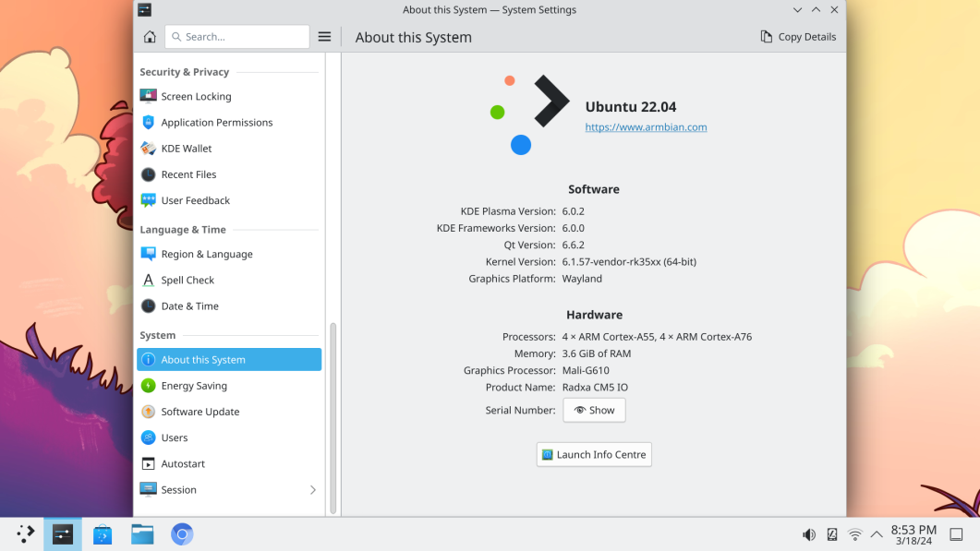Open Session settings category
Viewport: 980px width, 551px height.
pos(229,490)
